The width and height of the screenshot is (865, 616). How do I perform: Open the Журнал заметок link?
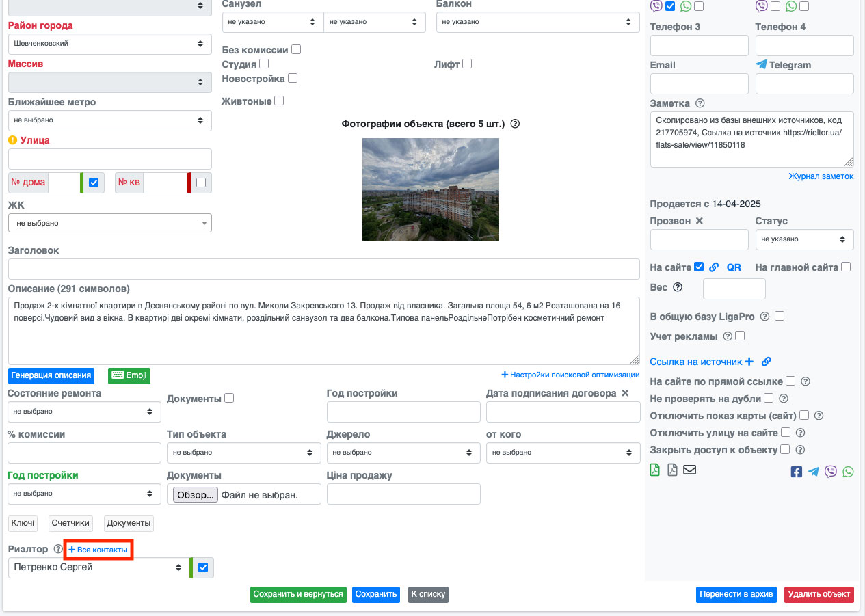821,176
